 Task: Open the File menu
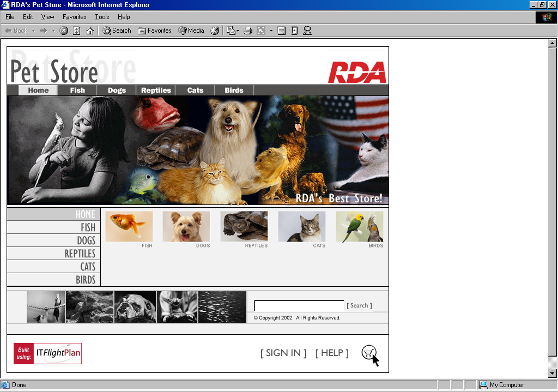10,17
